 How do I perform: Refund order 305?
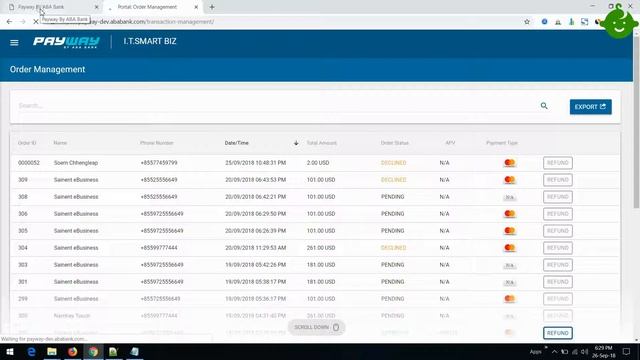click(x=558, y=231)
